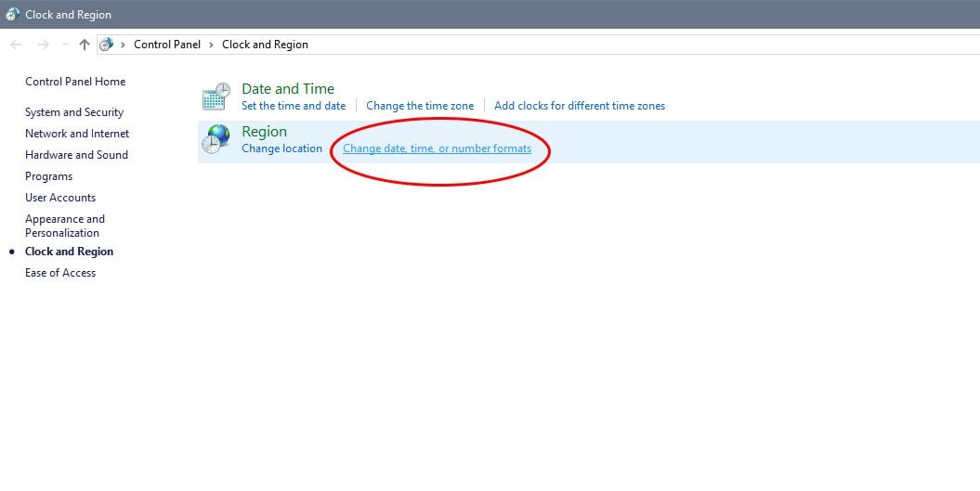Select Control Panel in the breadcrumb path
This screenshot has height=491, width=980.
(x=166, y=45)
